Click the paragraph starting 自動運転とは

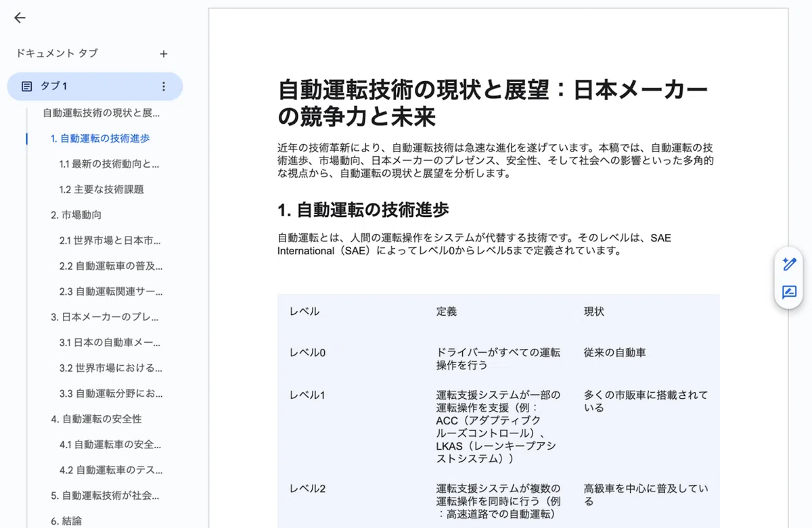[474, 244]
